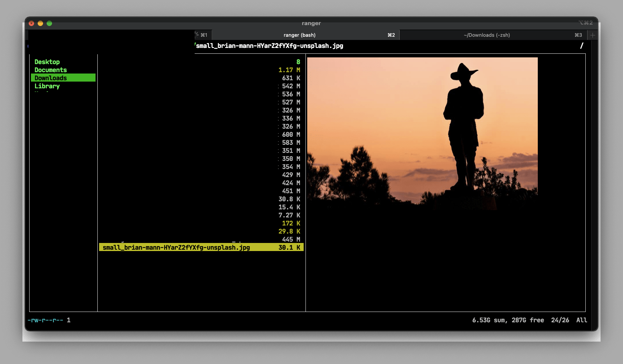Open a new terminal tab with plus button
Viewport: 623px width, 364px height.
click(x=593, y=35)
